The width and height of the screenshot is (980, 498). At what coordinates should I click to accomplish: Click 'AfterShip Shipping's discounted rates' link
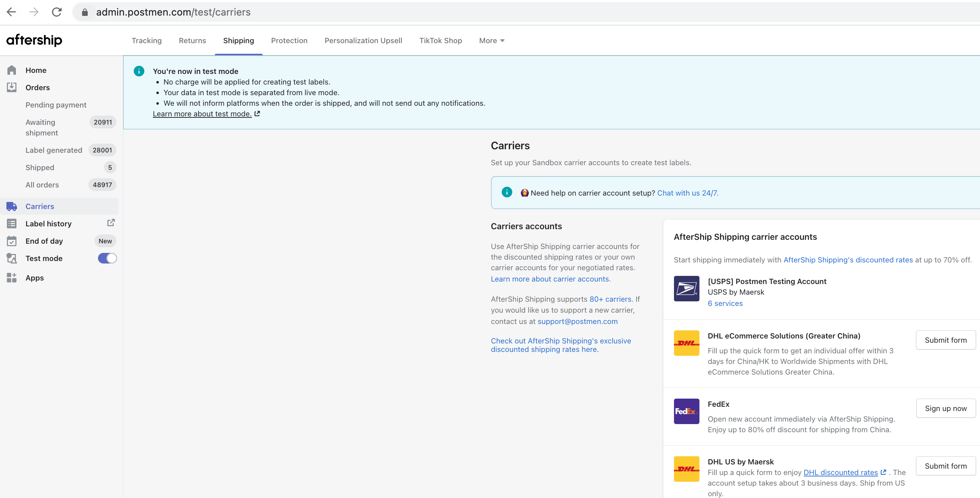(848, 260)
